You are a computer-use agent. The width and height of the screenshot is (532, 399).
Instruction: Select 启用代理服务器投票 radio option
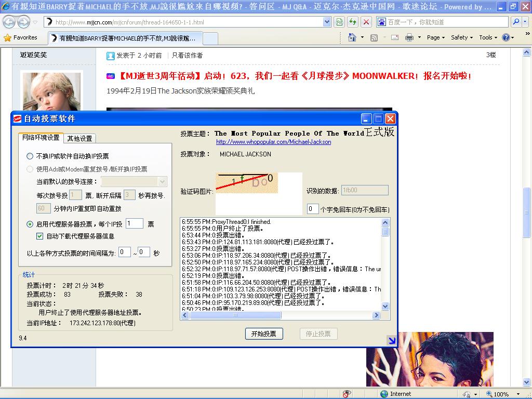pyautogui.click(x=30, y=224)
